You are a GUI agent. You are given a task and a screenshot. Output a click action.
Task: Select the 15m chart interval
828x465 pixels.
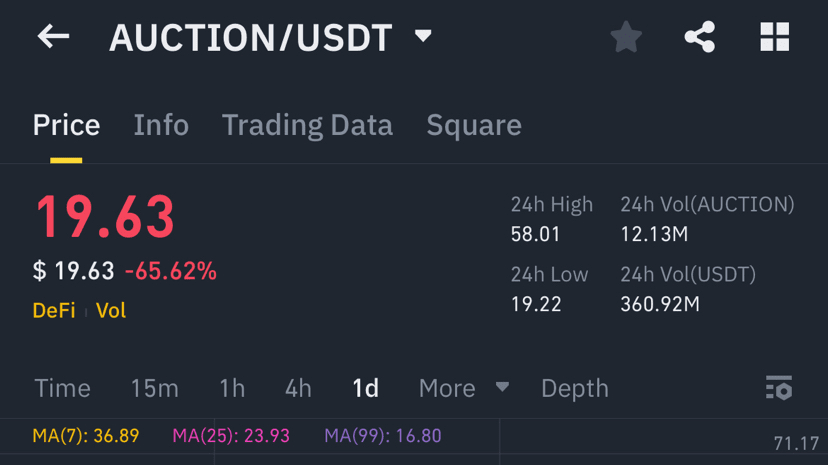155,388
